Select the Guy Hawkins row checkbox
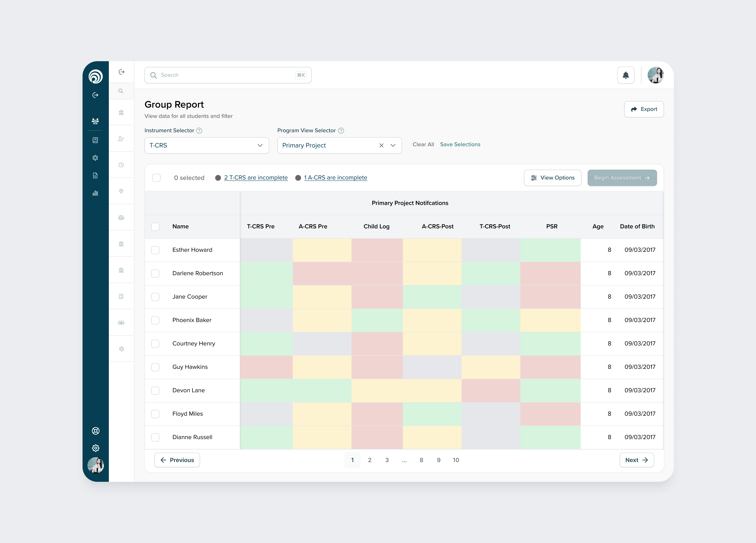The image size is (756, 543). (x=155, y=367)
